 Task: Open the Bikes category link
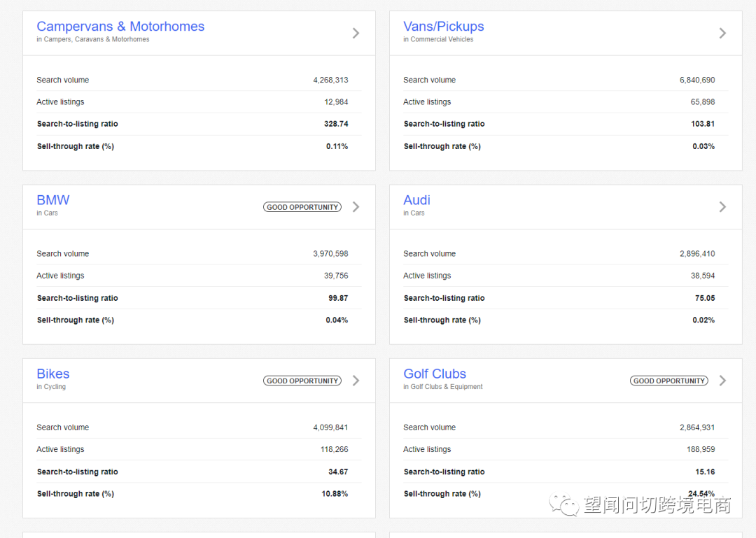[x=53, y=374]
